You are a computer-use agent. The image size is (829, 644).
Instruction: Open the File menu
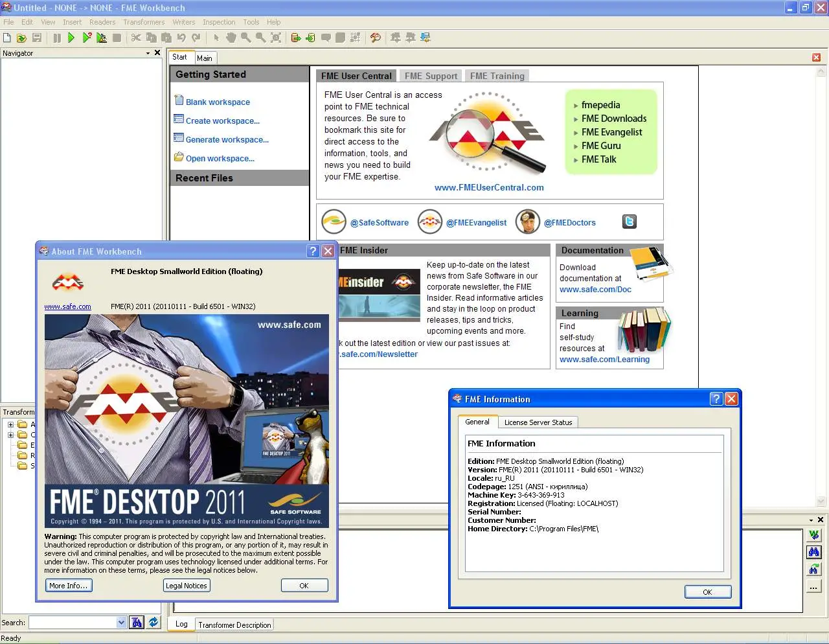coord(8,22)
